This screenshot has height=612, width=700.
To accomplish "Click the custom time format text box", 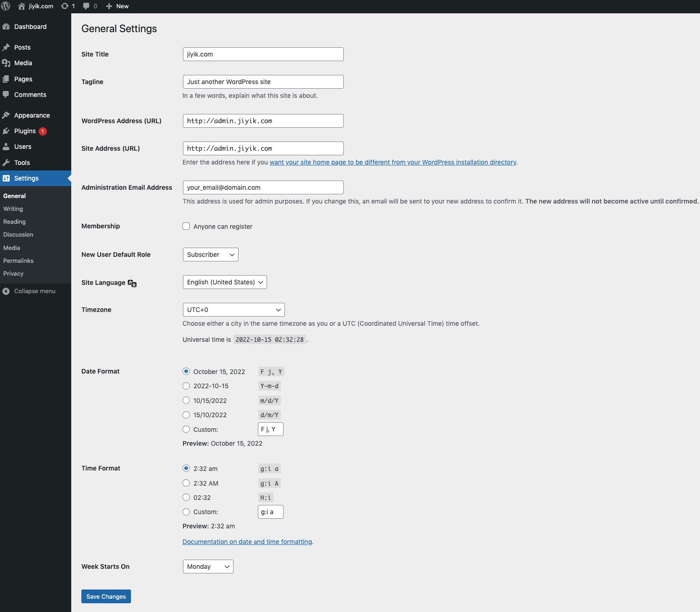I will pos(271,512).
